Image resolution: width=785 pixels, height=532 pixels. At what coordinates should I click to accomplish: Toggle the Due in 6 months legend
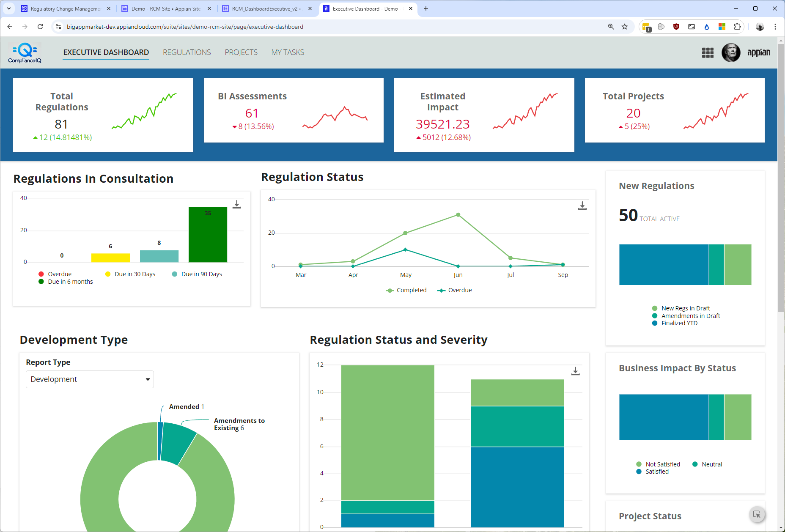66,282
